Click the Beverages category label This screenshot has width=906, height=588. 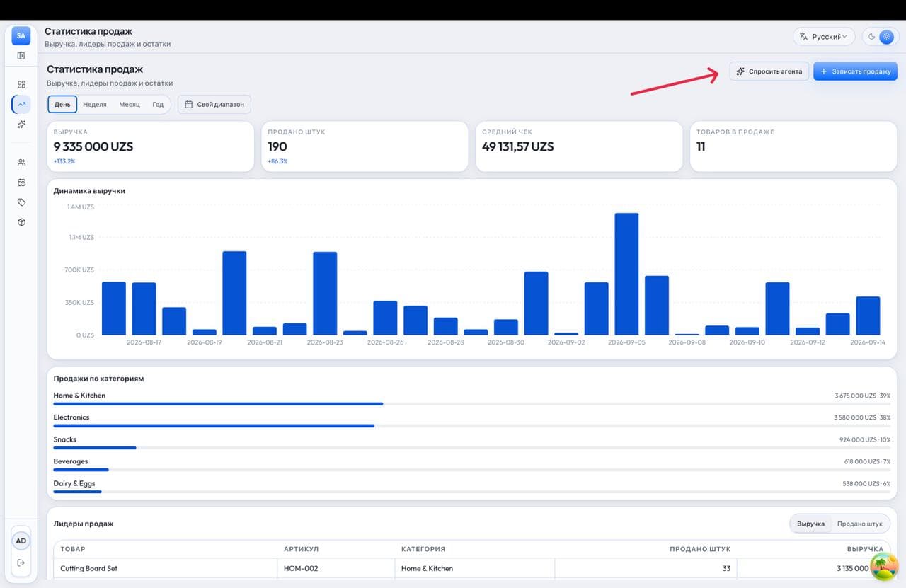[x=71, y=461]
